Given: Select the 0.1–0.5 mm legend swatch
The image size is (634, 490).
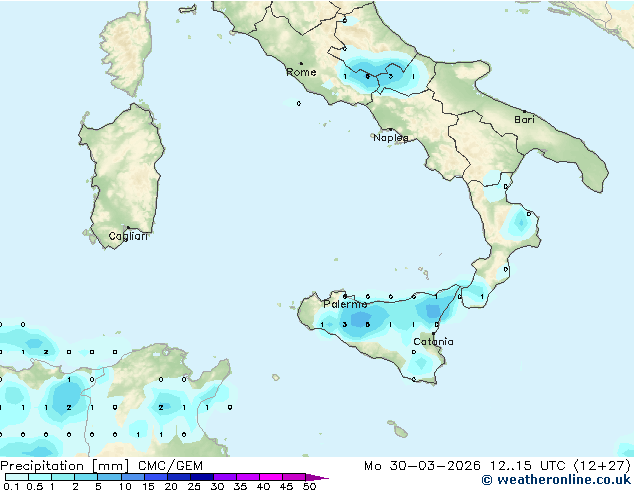Looking at the screenshot, I should (x=17, y=477).
